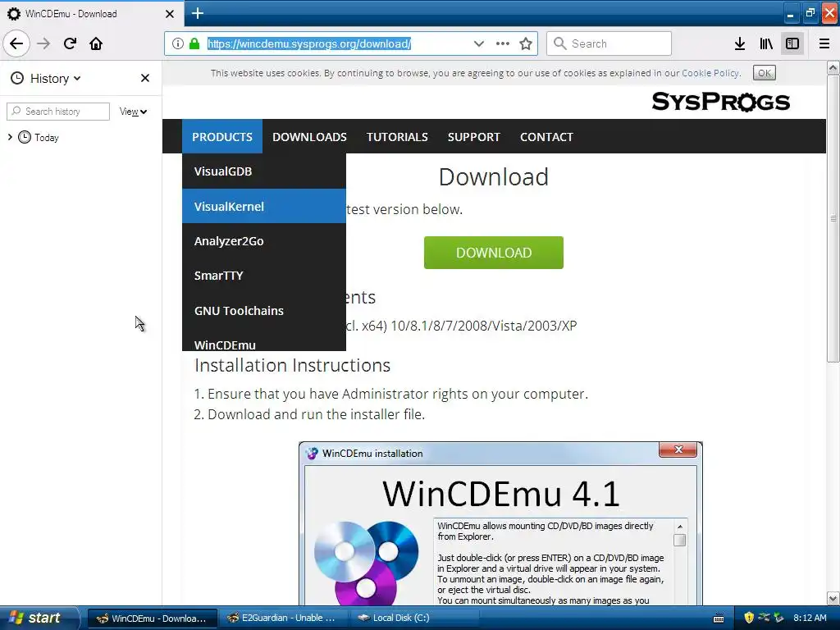The image size is (840, 630).
Task: Click the page scrollbar up arrow
Action: point(833,67)
